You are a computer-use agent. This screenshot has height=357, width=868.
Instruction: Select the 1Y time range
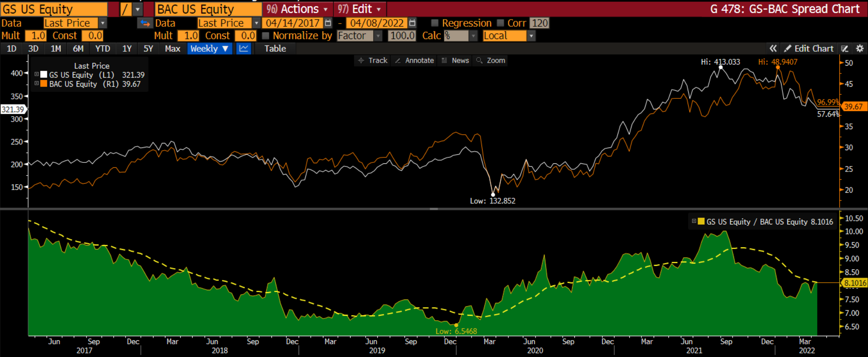coord(127,49)
